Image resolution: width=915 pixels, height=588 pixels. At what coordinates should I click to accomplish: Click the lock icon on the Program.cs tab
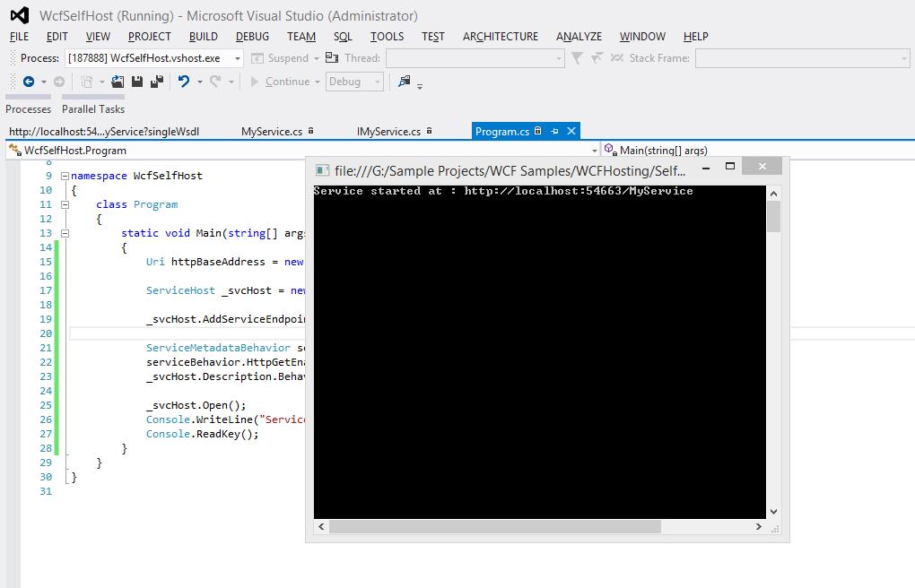click(x=538, y=131)
